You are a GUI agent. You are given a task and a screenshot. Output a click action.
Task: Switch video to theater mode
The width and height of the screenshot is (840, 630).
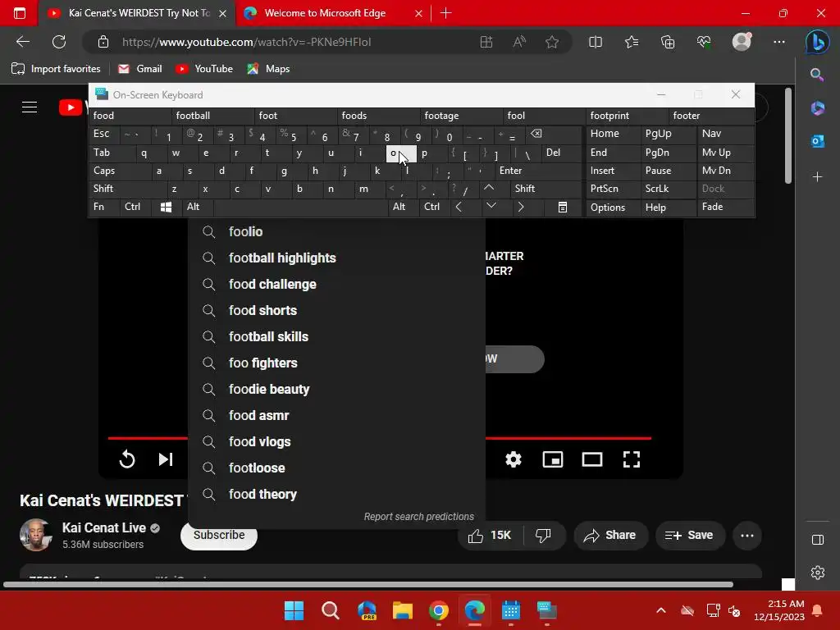click(592, 459)
